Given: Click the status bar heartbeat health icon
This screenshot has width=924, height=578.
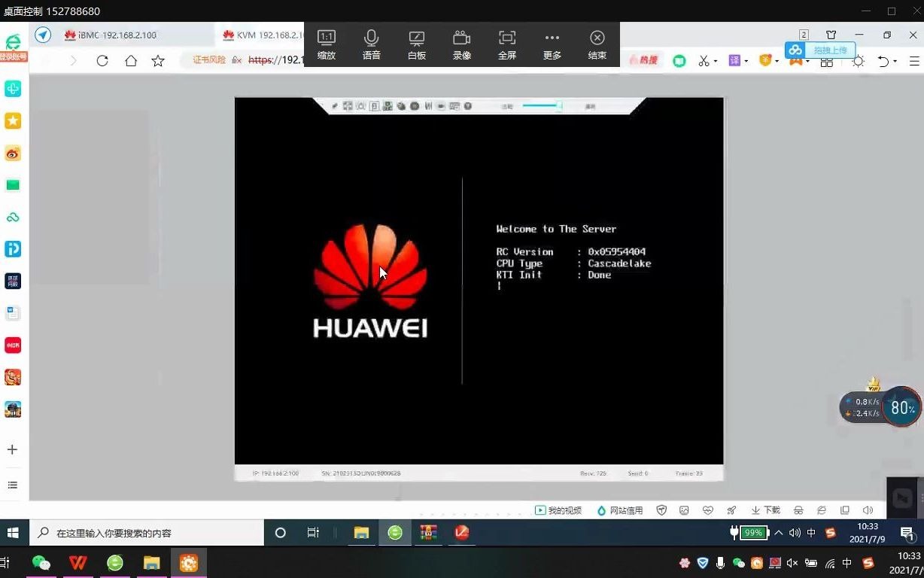Looking at the screenshot, I should (708, 510).
